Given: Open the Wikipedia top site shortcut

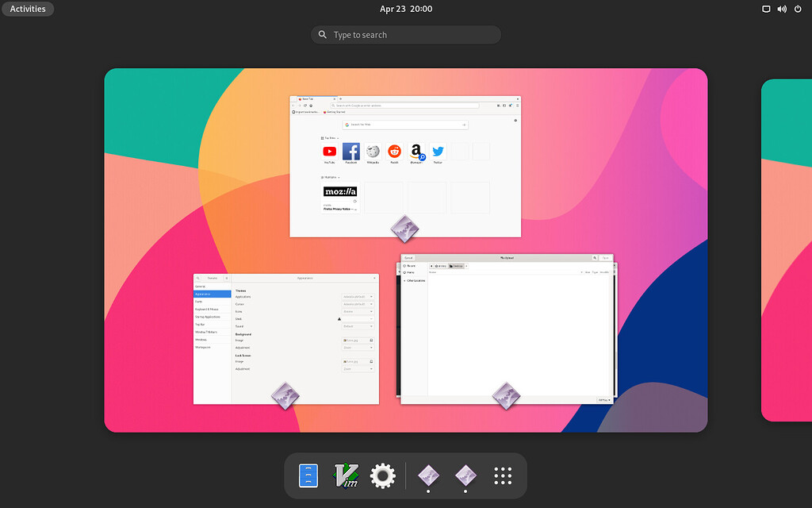Looking at the screenshot, I should coord(373,151).
